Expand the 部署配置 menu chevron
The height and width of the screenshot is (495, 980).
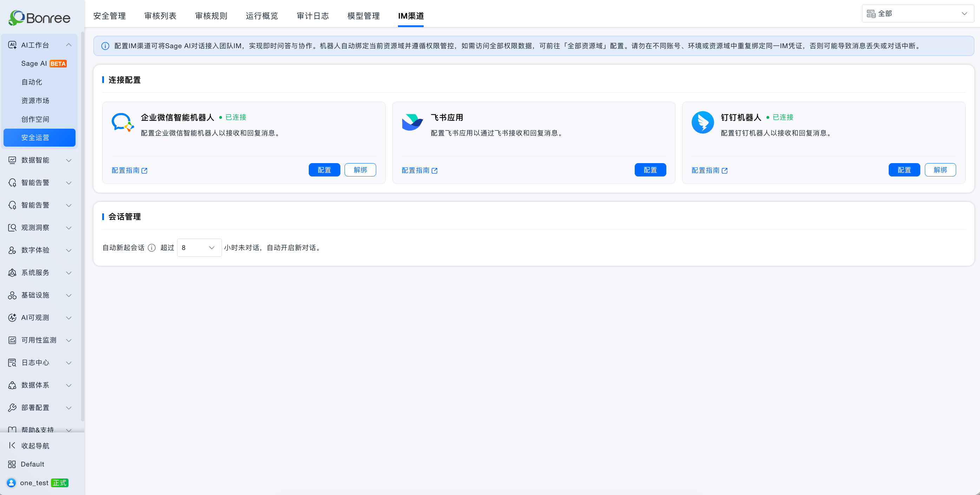coord(69,408)
